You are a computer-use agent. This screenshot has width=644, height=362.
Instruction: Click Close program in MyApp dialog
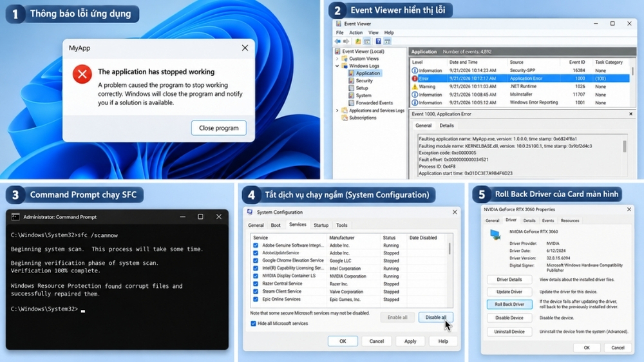(x=218, y=128)
